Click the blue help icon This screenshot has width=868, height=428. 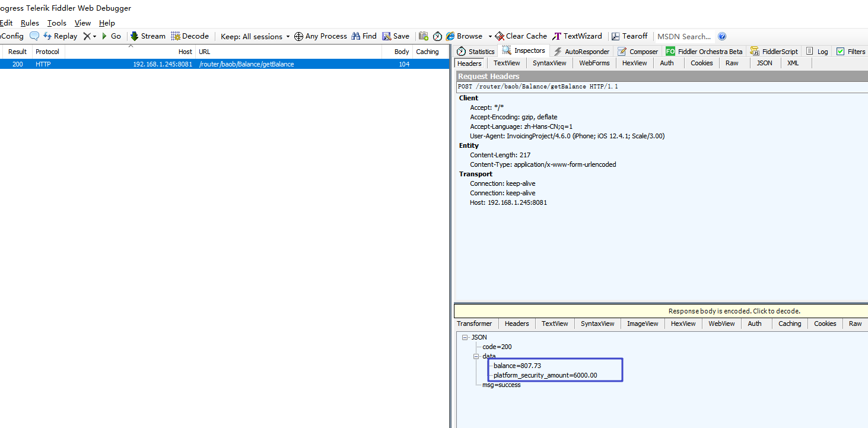coord(722,36)
